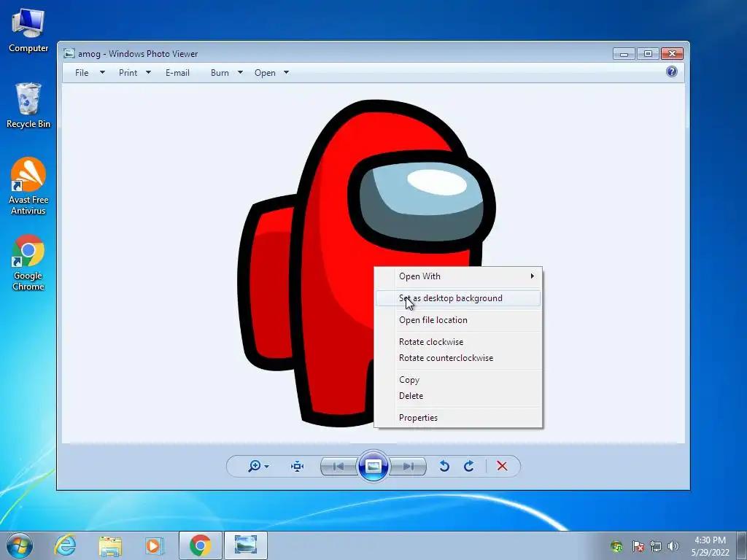Start the slide show button

[x=373, y=466]
